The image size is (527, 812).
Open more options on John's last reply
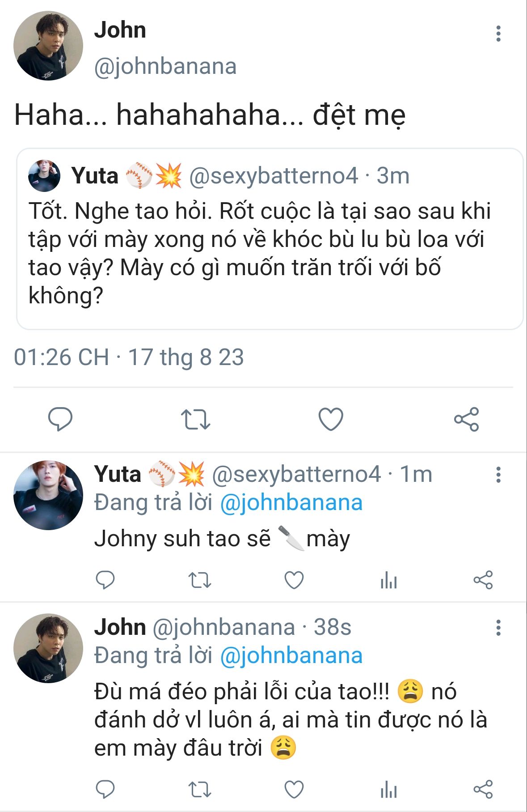[498, 628]
